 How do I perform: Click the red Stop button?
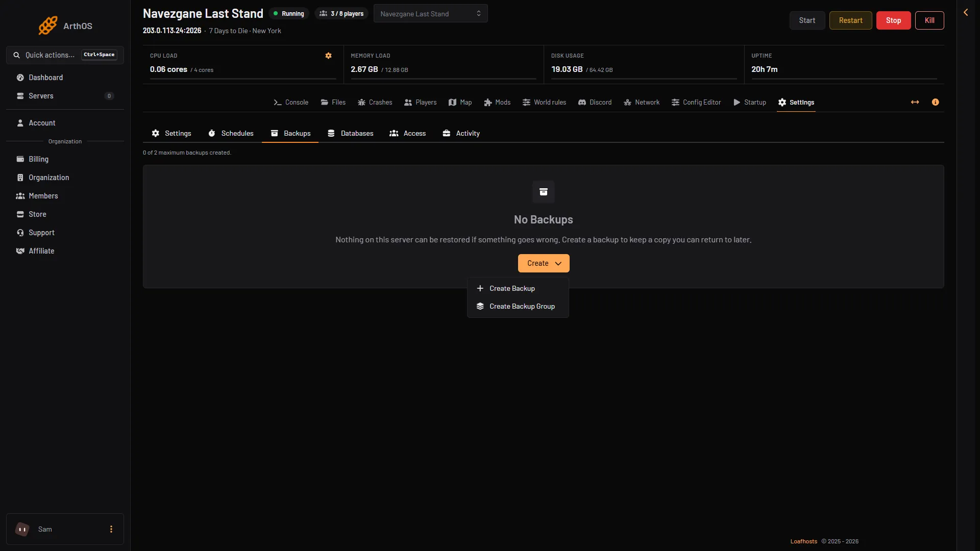coord(893,20)
